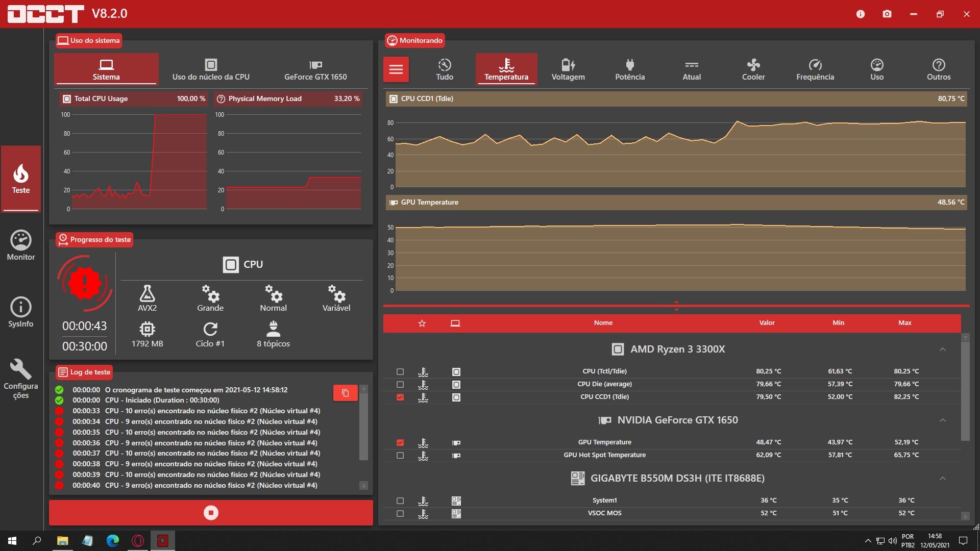
Task: Open the SysInfo section
Action: tap(21, 312)
